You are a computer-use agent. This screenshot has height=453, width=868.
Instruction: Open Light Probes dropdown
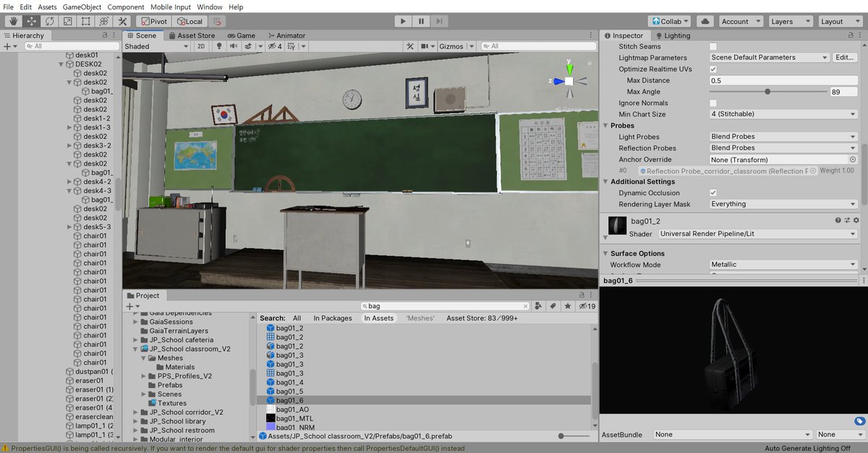click(x=783, y=137)
